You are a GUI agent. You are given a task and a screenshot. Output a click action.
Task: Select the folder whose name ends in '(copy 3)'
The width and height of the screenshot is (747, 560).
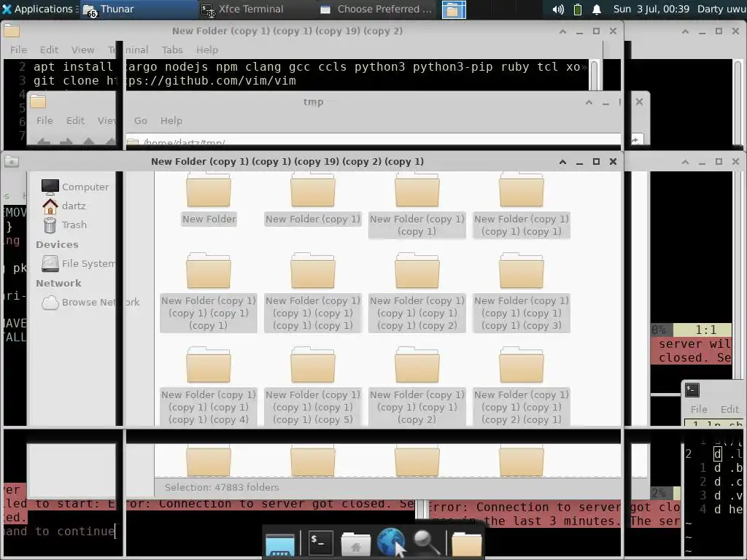(x=521, y=292)
